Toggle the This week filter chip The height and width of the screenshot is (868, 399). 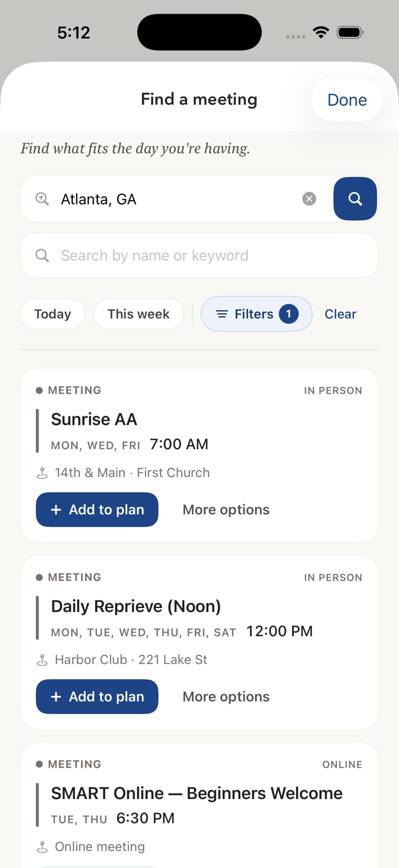[x=138, y=314]
